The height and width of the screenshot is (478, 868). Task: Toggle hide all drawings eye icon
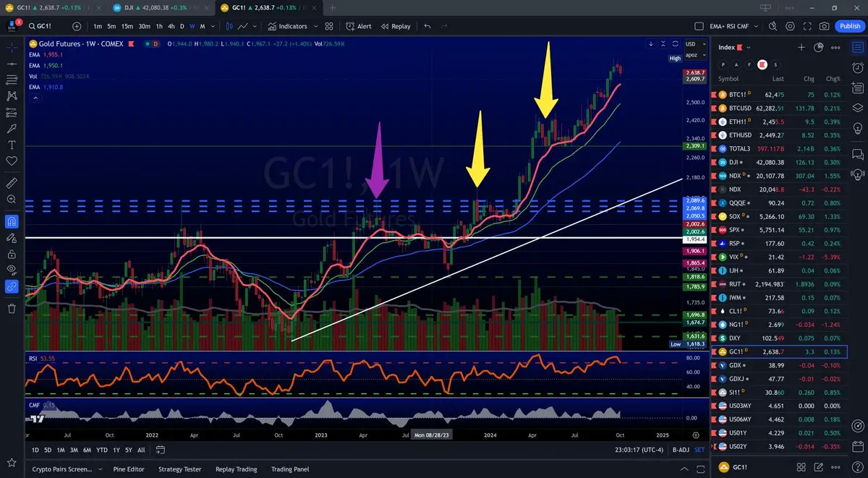(x=12, y=270)
